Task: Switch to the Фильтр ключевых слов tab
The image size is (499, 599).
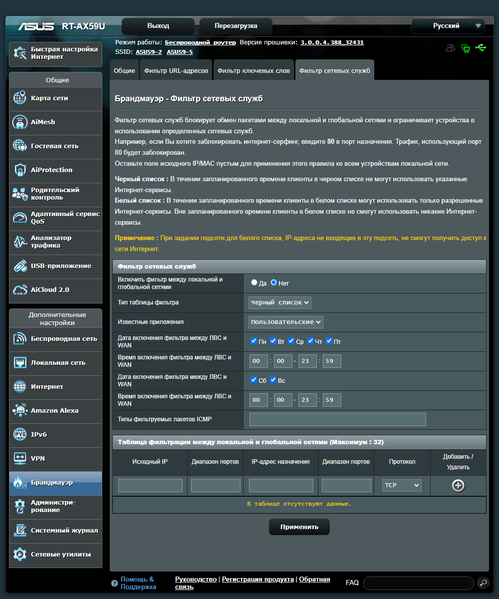Action: [x=254, y=70]
